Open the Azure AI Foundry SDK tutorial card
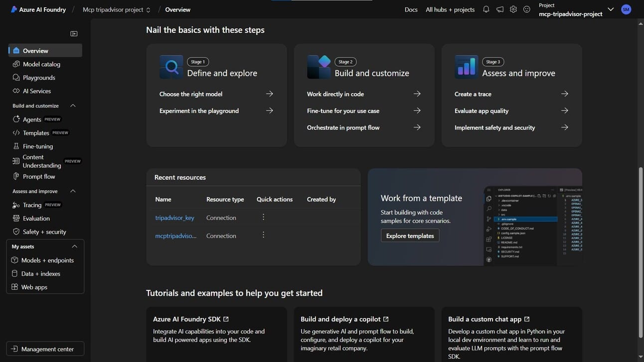Screen dimensions: 644x362 coord(216,334)
